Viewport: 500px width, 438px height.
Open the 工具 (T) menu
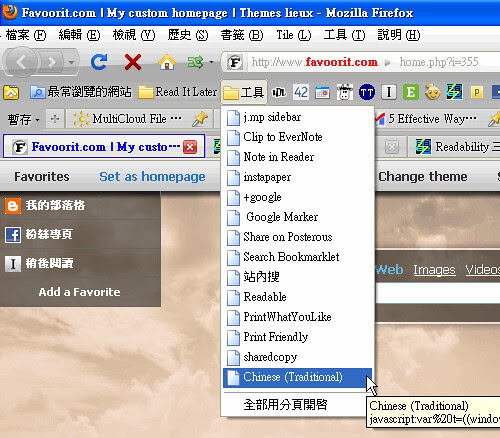345,35
